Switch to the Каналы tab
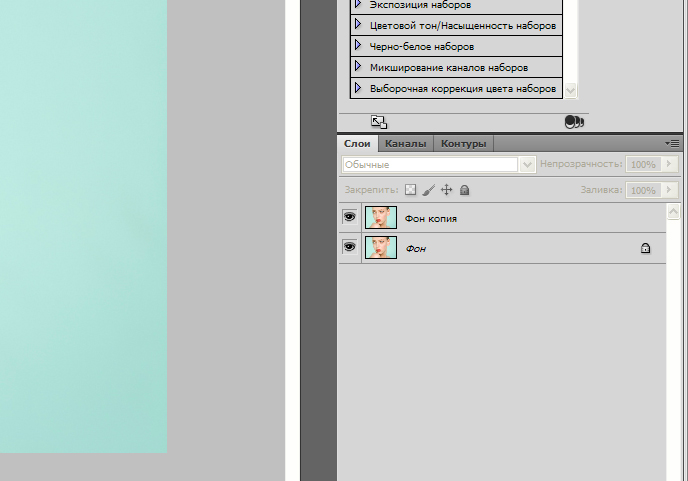 click(405, 144)
